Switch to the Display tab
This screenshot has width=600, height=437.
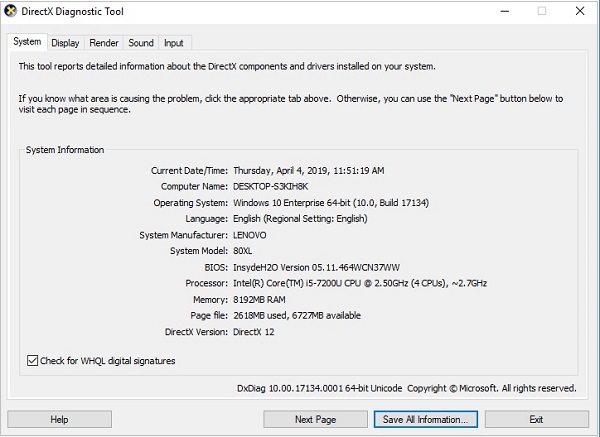tap(65, 43)
